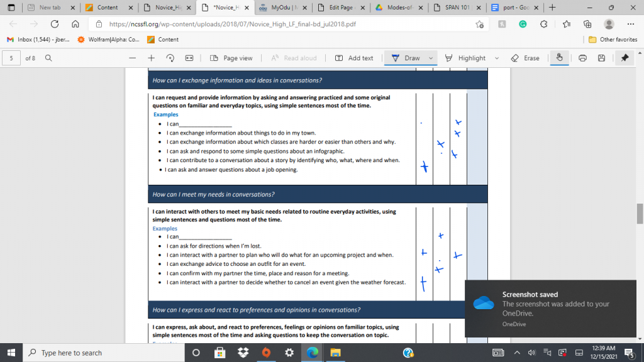
Task: Expand Draw pen options dropdown
Action: 431,58
